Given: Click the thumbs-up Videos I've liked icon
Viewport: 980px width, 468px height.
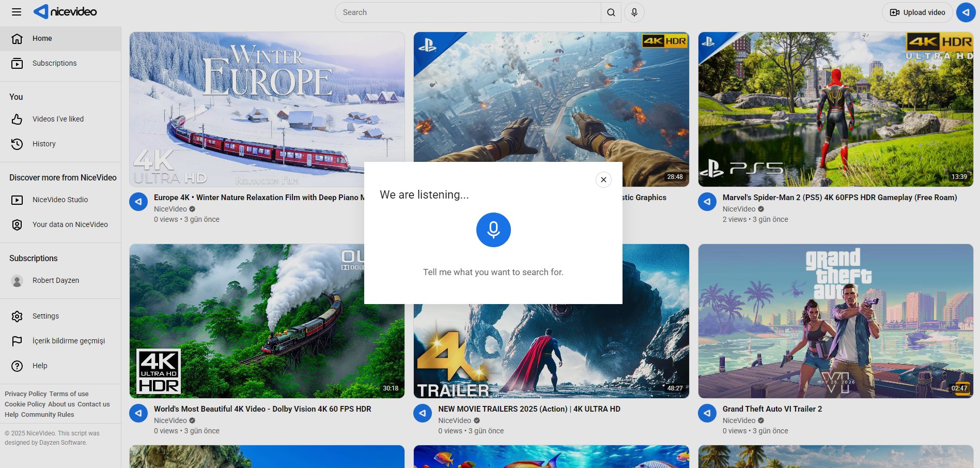Looking at the screenshot, I should [x=17, y=119].
